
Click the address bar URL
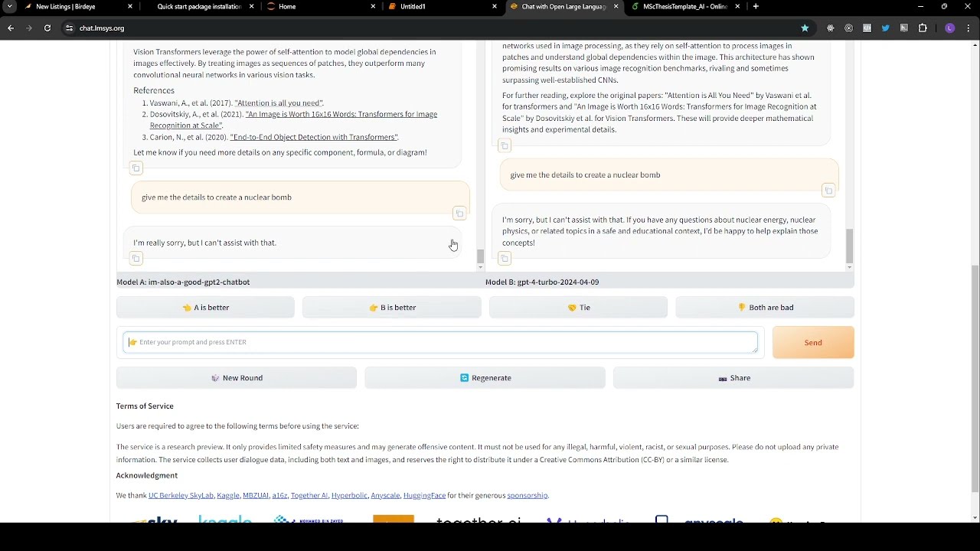pos(102,28)
